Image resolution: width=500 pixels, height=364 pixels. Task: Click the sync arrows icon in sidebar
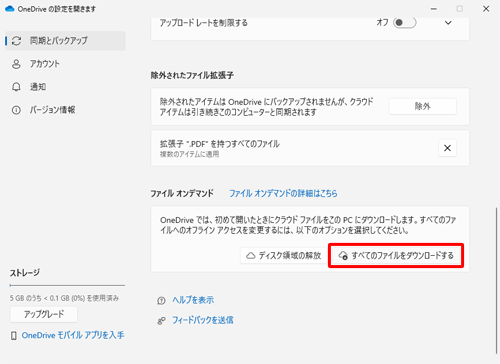16,41
